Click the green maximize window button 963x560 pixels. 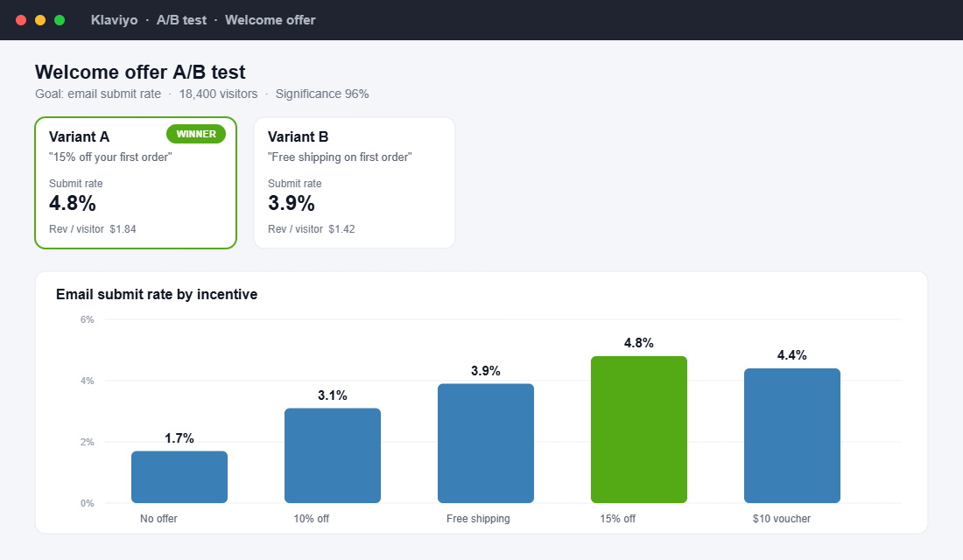(x=60, y=20)
